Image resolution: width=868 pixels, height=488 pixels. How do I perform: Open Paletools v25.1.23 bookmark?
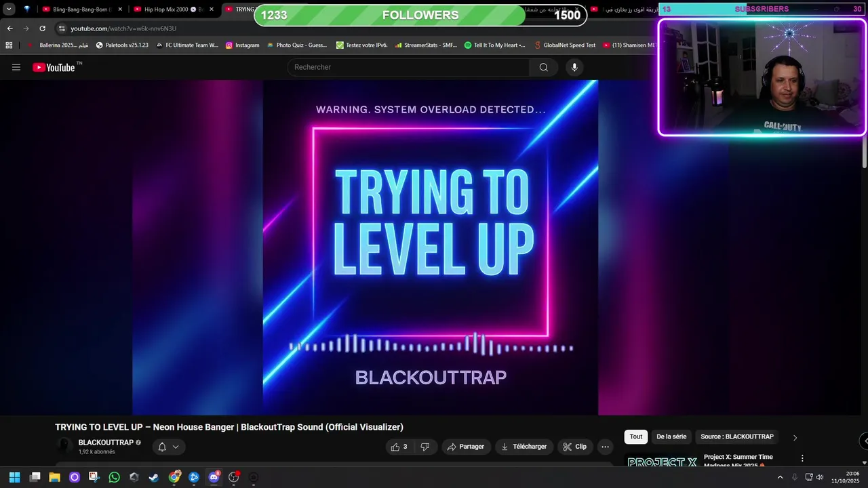[x=122, y=45]
